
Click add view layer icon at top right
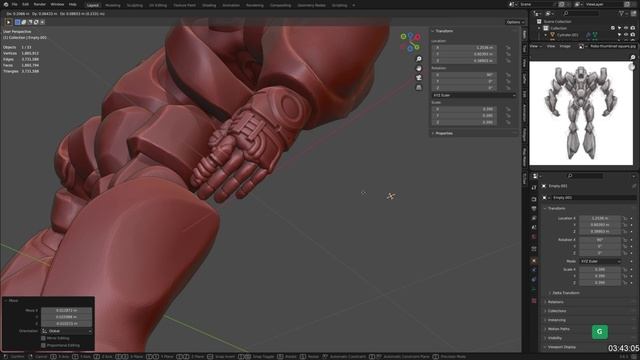627,4
